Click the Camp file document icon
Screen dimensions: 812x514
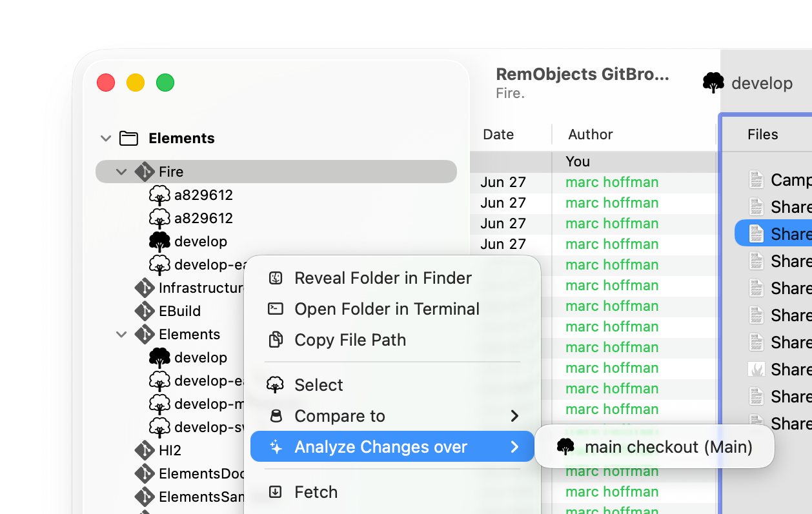click(756, 179)
